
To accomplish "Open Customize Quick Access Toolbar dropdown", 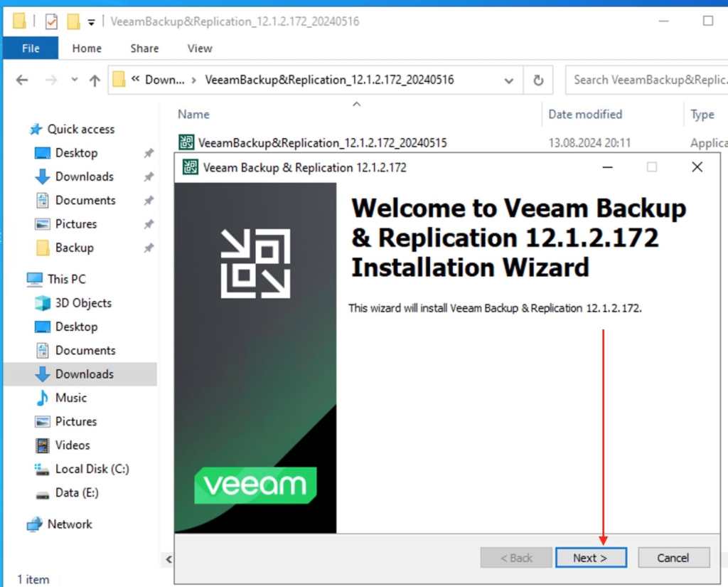I will (x=92, y=22).
